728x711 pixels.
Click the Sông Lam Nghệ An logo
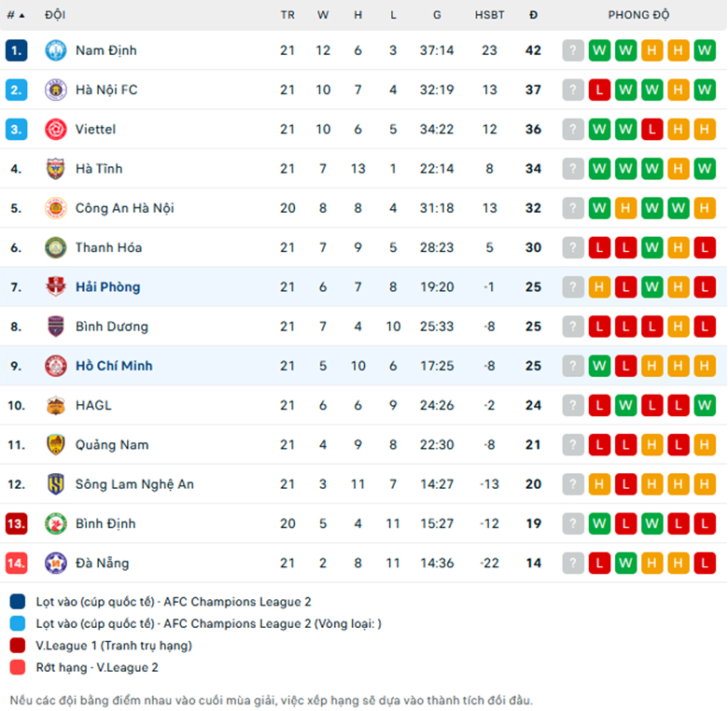(x=56, y=484)
